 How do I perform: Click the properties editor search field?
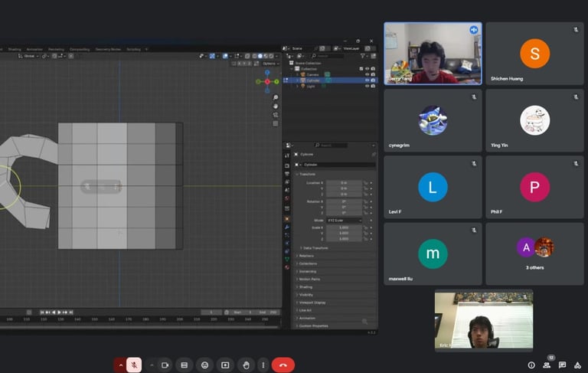(x=331, y=146)
